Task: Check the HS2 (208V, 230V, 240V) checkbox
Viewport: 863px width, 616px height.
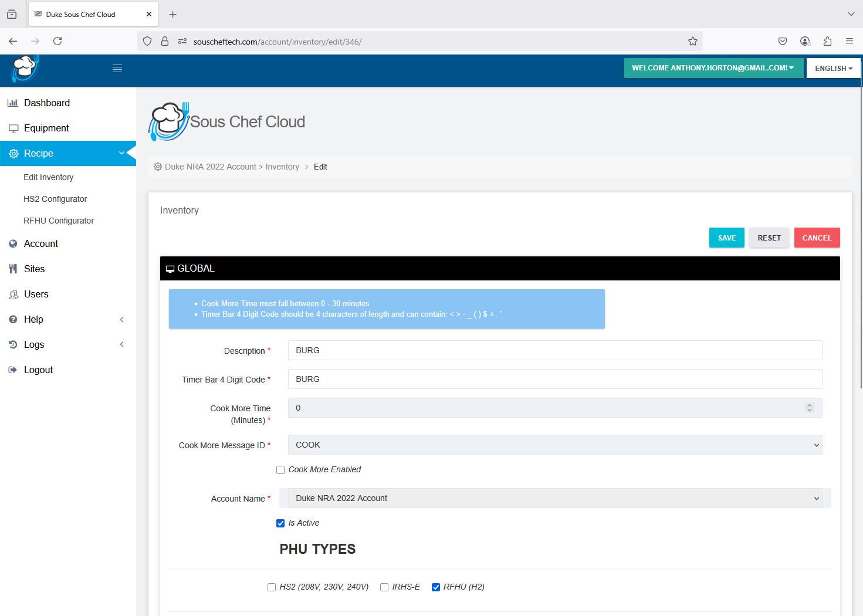Action: [x=272, y=587]
